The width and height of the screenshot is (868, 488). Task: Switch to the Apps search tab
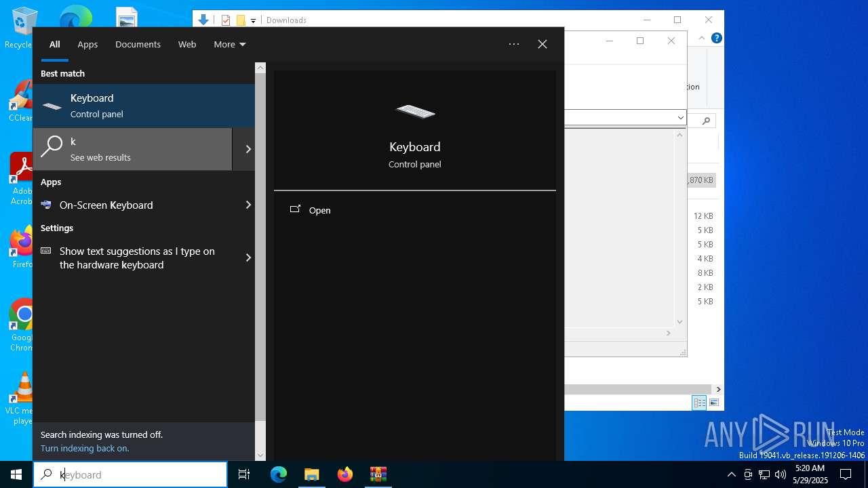click(87, 44)
